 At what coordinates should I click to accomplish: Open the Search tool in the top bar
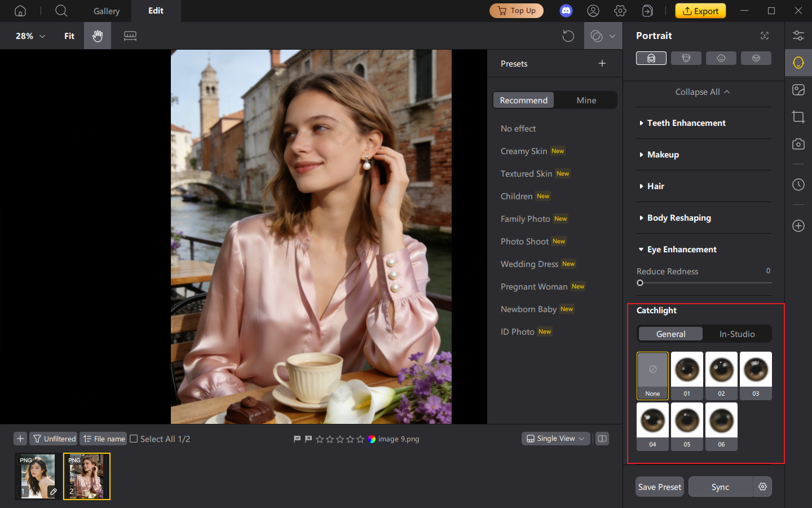coord(61,11)
